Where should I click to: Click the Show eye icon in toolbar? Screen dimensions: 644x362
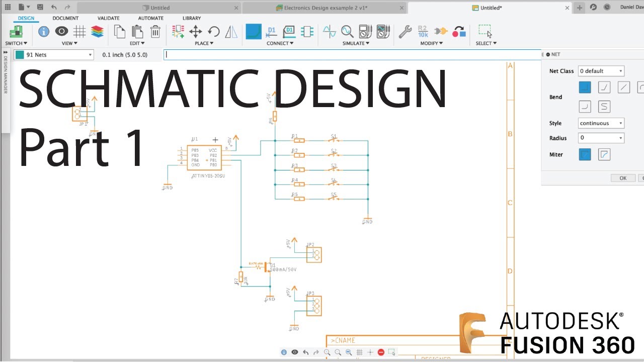pyautogui.click(x=61, y=32)
